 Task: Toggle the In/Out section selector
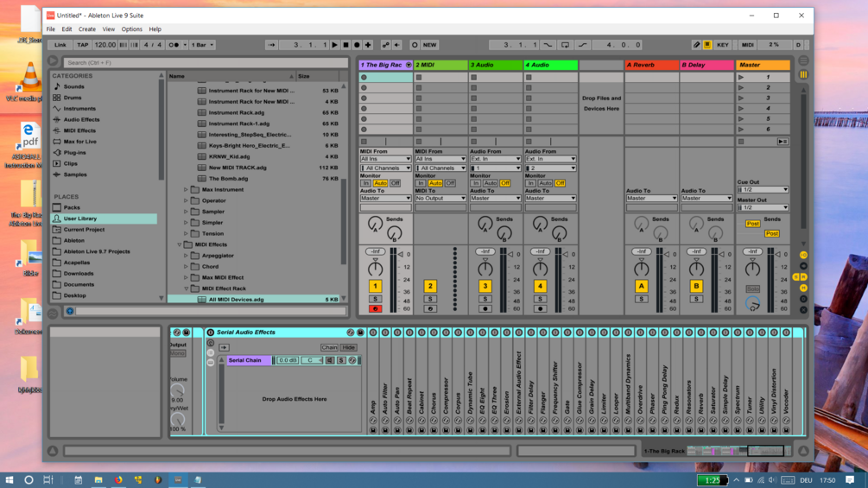(803, 255)
